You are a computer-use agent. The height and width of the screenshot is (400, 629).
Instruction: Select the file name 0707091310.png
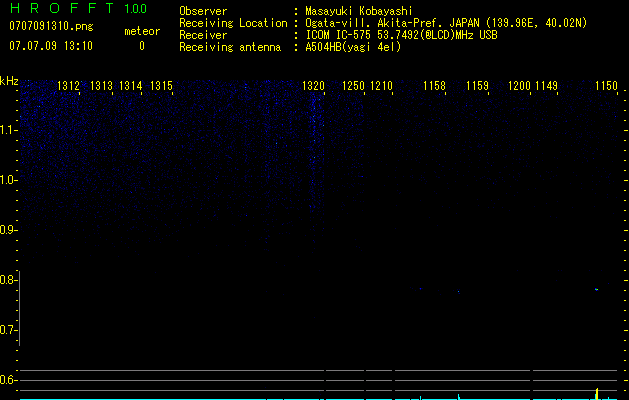coord(51,26)
